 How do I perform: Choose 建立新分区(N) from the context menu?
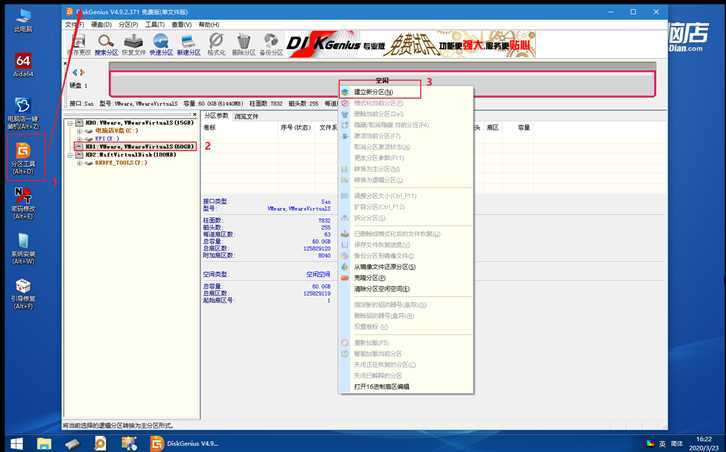(406, 92)
